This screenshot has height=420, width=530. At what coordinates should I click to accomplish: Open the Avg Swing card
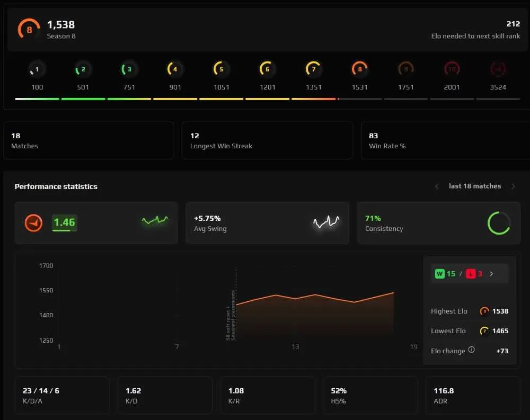(267, 223)
